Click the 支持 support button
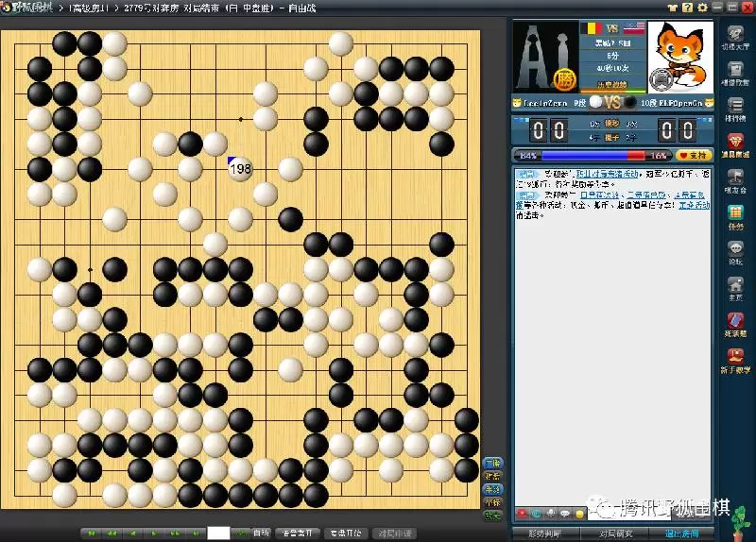 click(x=693, y=155)
